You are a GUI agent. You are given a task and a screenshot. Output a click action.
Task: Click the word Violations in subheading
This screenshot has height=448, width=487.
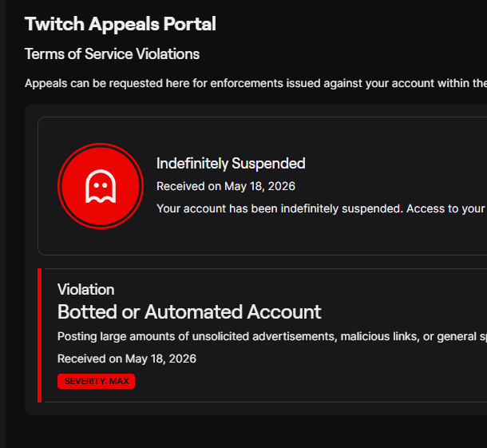tap(168, 54)
